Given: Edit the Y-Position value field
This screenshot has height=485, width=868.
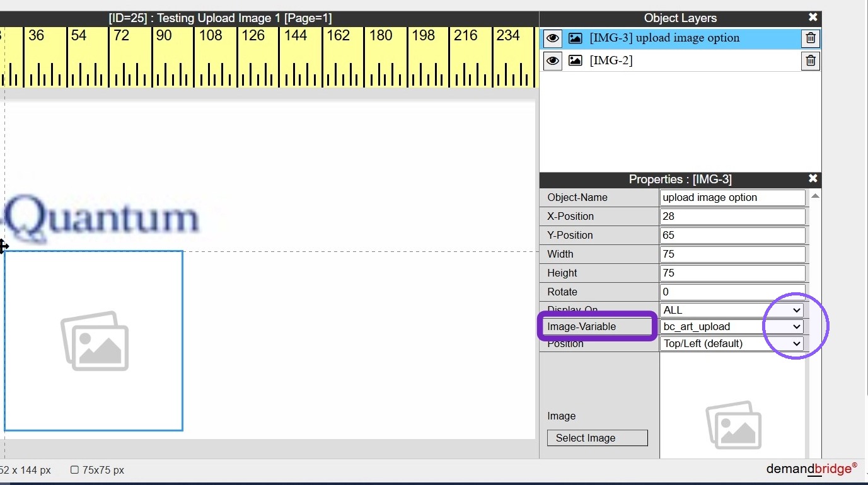Looking at the screenshot, I should [x=732, y=235].
